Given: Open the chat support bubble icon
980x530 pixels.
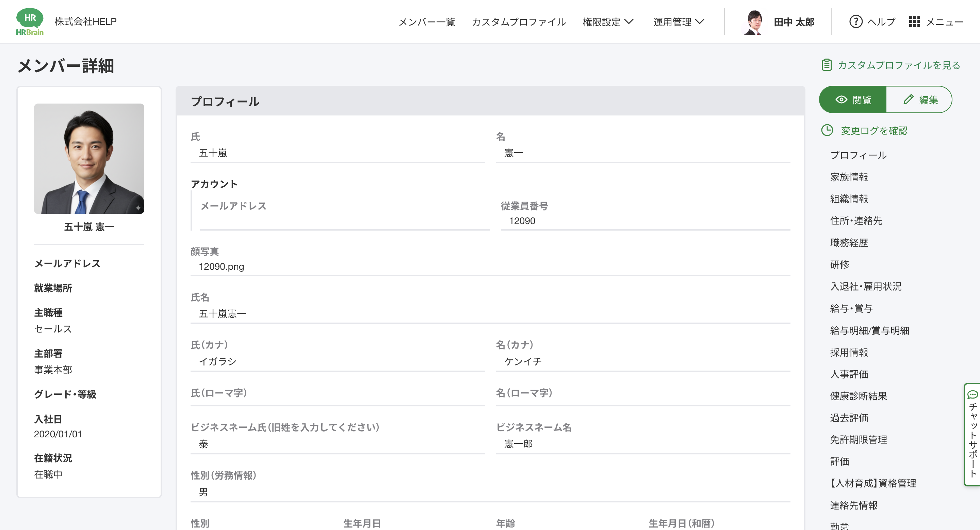Looking at the screenshot, I should point(973,394).
